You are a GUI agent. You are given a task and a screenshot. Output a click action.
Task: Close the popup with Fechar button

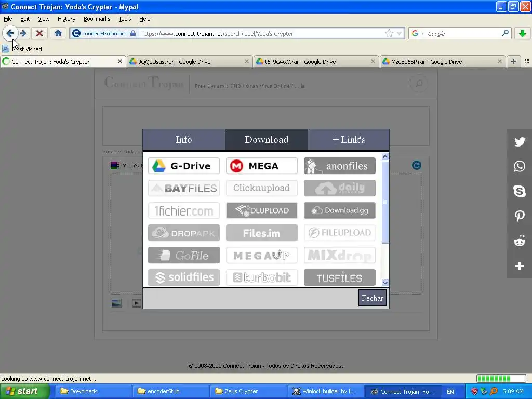pyautogui.click(x=372, y=298)
